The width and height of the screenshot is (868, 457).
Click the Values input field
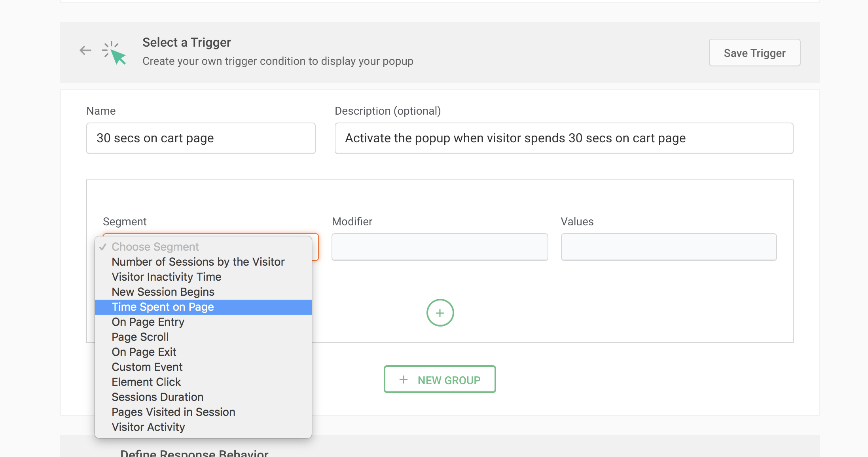click(x=669, y=247)
